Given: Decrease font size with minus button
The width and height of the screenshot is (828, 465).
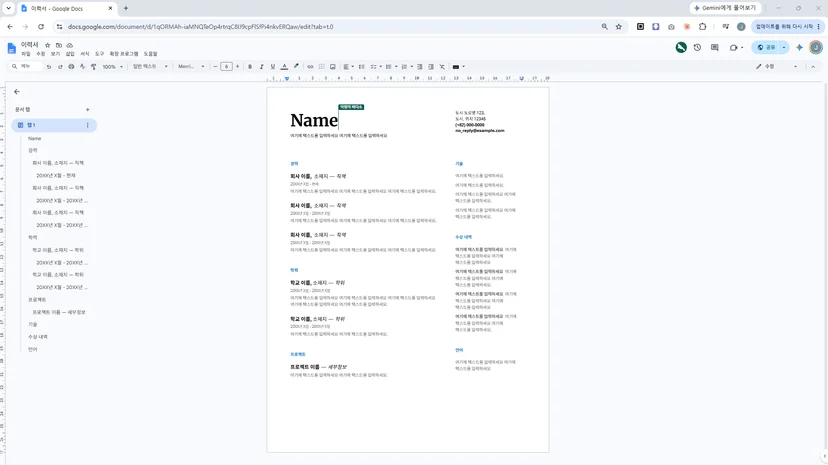Looking at the screenshot, I should [215, 67].
